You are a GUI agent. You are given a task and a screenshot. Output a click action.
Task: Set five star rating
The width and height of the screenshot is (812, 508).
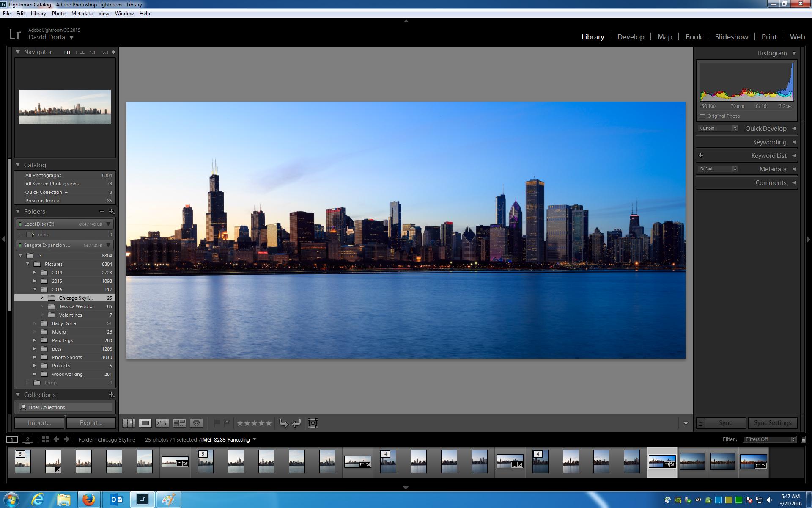tap(269, 423)
